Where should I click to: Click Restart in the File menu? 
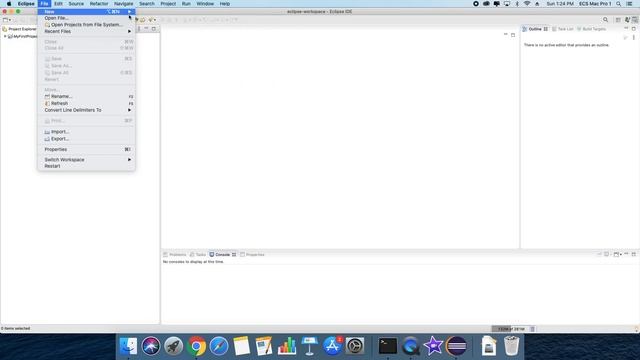[87, 166]
